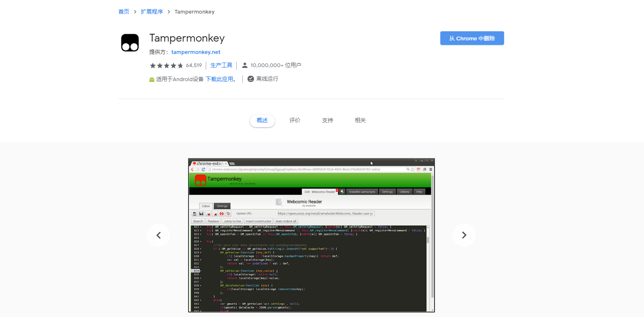The height and width of the screenshot is (317, 644).
Task: Open the 生产工具 category link
Action: (221, 65)
